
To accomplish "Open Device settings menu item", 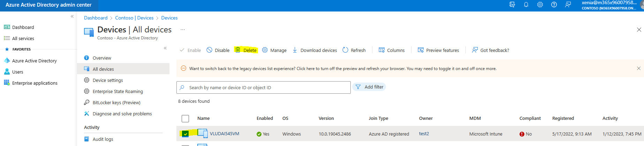I will (x=108, y=80).
